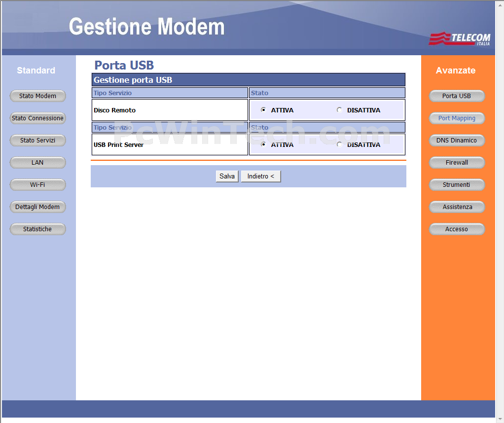
Task: Select DISATTIVA for USB Print Server
Action: [x=339, y=144]
